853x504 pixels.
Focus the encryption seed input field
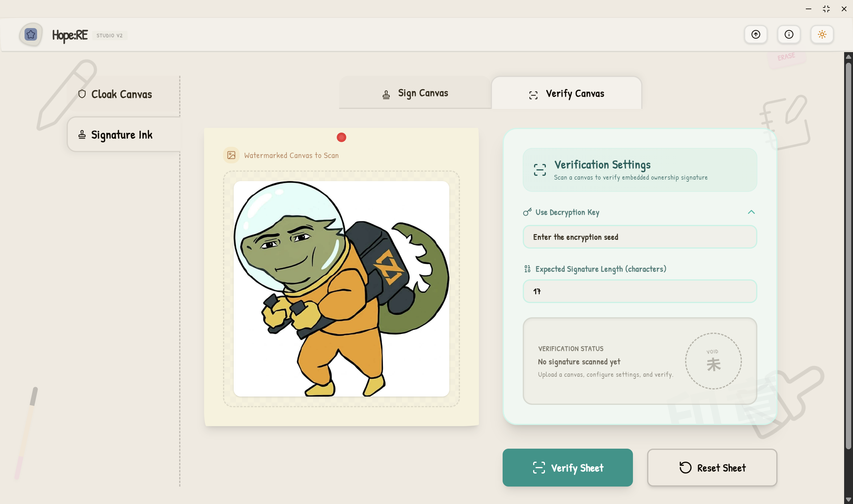point(639,237)
